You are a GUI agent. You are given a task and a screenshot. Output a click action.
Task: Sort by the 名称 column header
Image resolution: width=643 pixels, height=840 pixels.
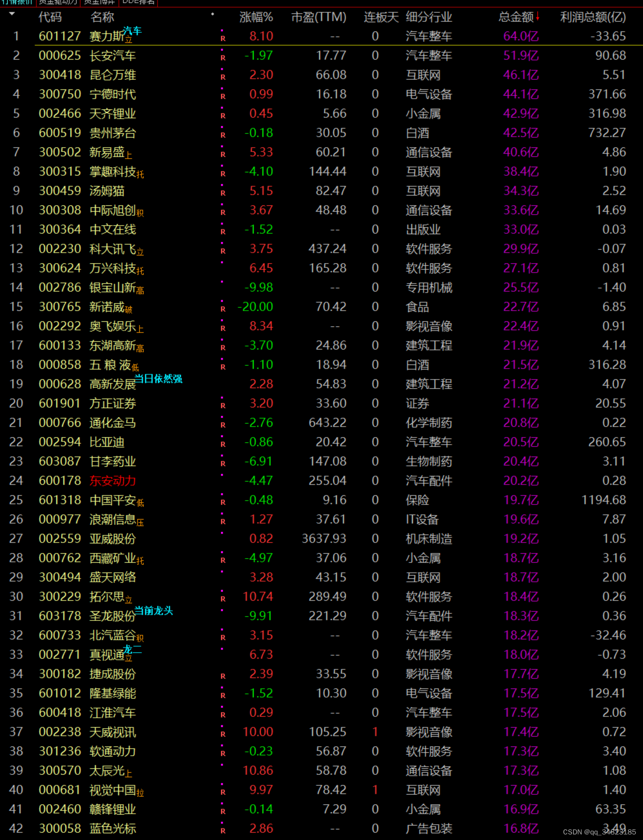pos(102,17)
